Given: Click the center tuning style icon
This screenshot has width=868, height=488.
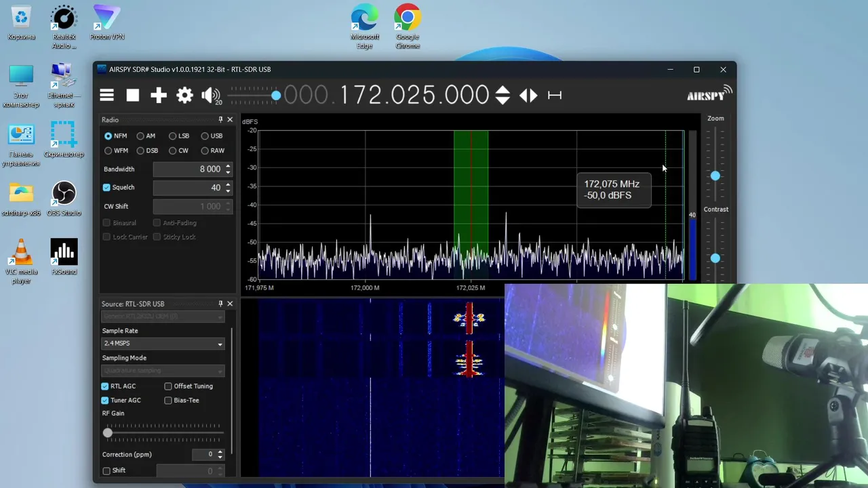Looking at the screenshot, I should [x=555, y=96].
